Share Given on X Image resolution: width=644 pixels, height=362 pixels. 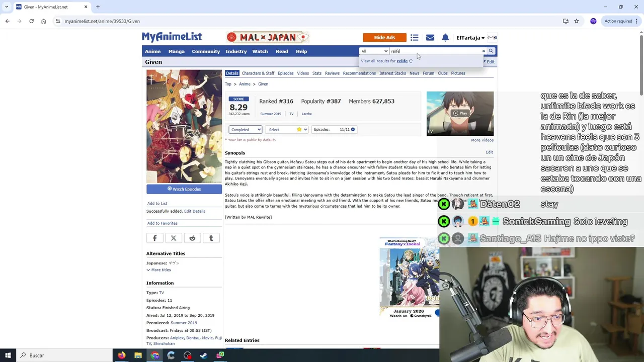(x=174, y=238)
